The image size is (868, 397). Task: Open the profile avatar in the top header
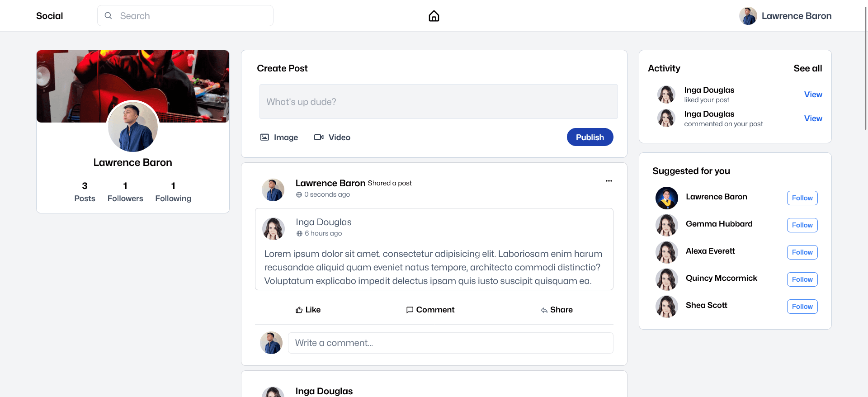[748, 16]
